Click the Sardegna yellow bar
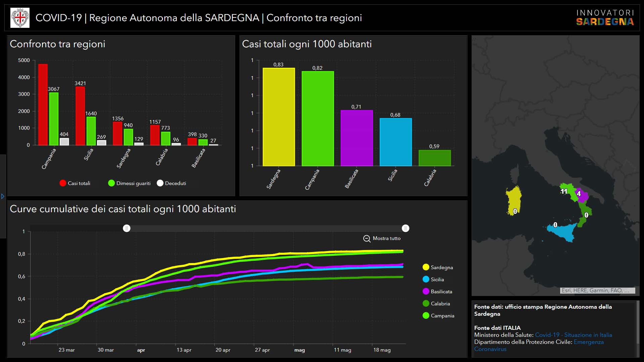This screenshot has width=644, height=362. coord(278,117)
